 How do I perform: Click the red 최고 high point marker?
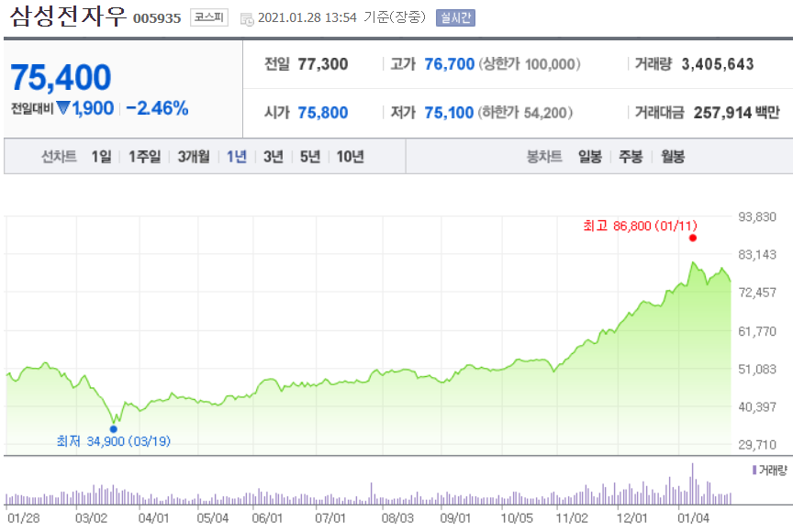coord(693,238)
